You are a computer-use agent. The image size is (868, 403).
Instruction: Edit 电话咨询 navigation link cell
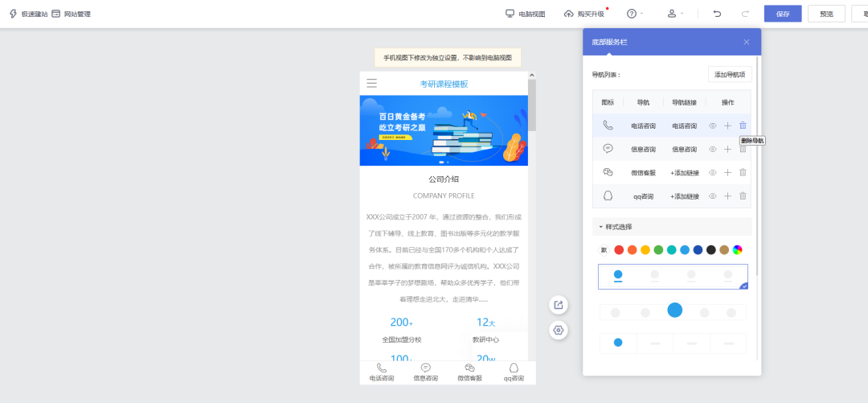coord(685,126)
